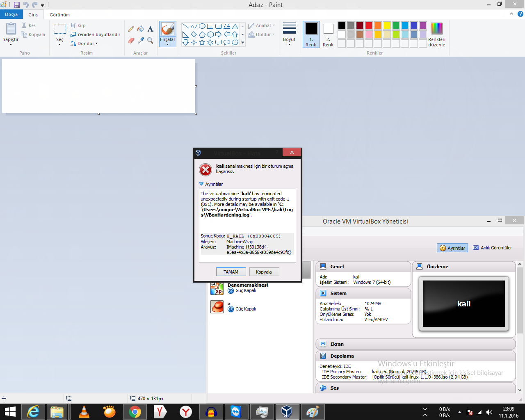This screenshot has height=420, width=525.
Task: Click the Depolama section icon in VirtualBox
Action: pyautogui.click(x=323, y=356)
